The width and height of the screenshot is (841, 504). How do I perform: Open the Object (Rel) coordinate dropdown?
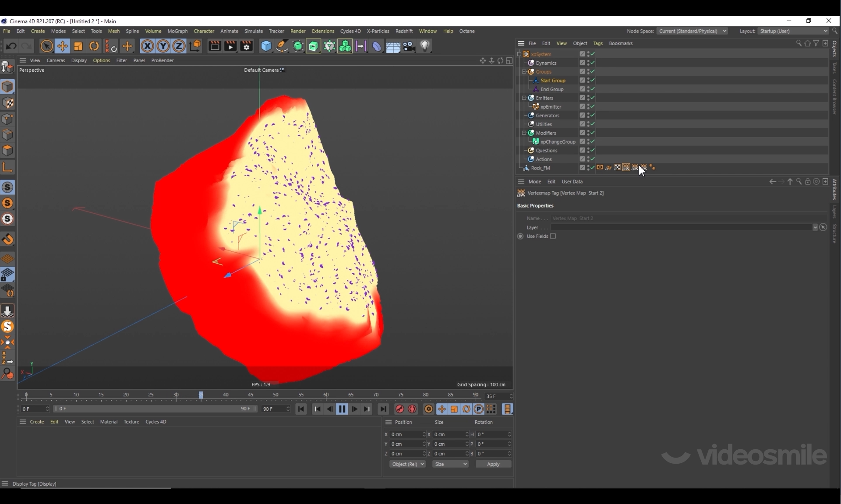[407, 464]
